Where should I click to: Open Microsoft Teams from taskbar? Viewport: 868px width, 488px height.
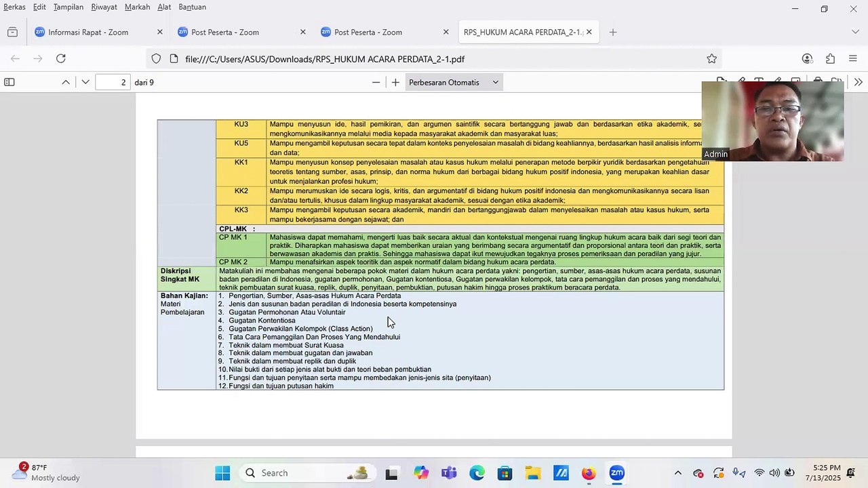pyautogui.click(x=449, y=473)
